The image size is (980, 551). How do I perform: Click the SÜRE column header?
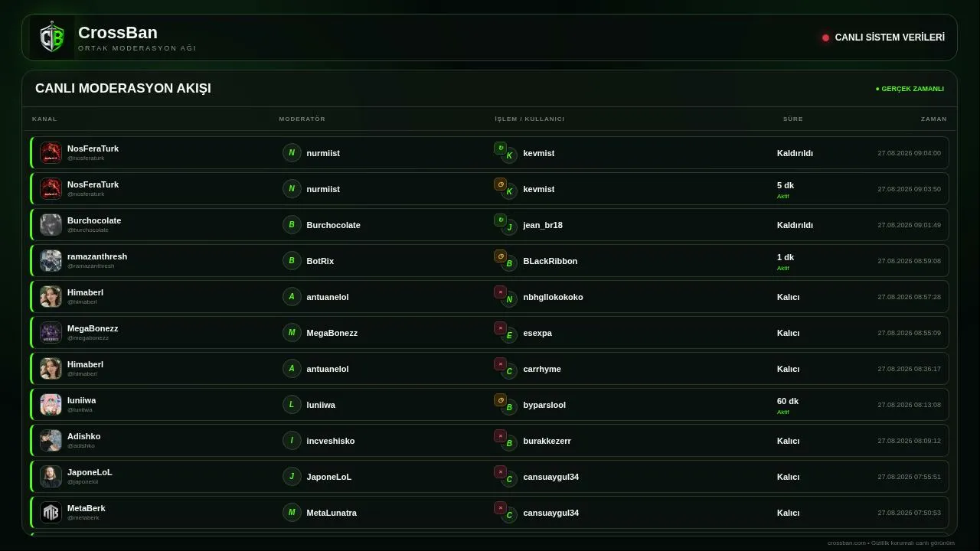pos(793,119)
